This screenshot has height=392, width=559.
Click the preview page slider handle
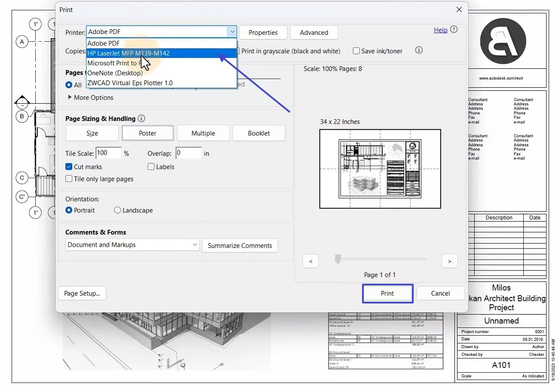tap(337, 259)
